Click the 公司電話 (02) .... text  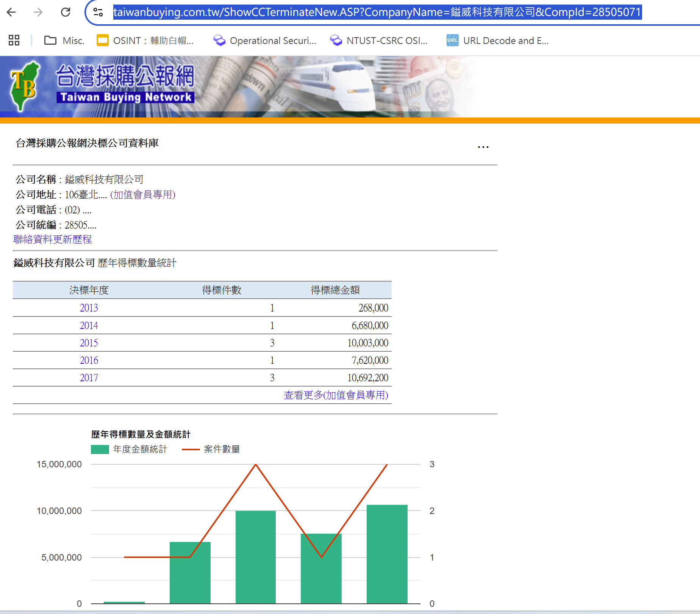(x=53, y=210)
